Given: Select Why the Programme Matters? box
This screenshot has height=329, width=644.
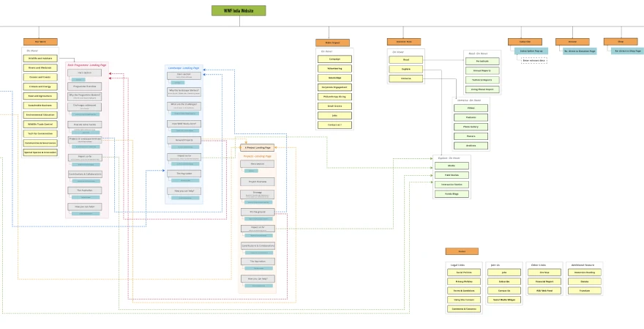Looking at the screenshot, I should 85,97.
